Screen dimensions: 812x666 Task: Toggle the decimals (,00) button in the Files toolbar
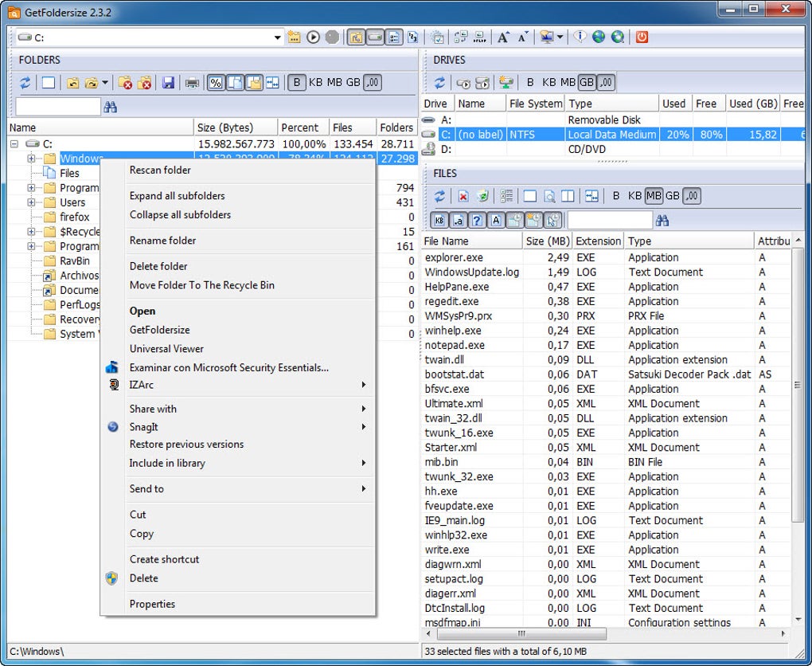point(692,196)
